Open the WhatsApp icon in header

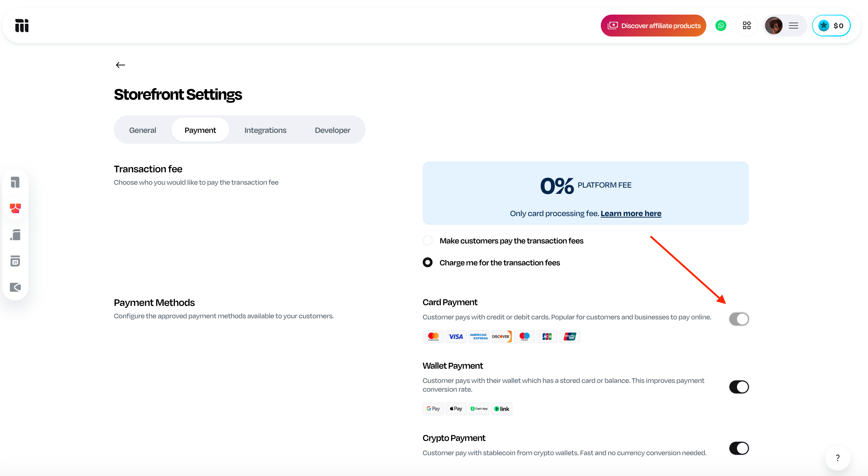tap(721, 26)
